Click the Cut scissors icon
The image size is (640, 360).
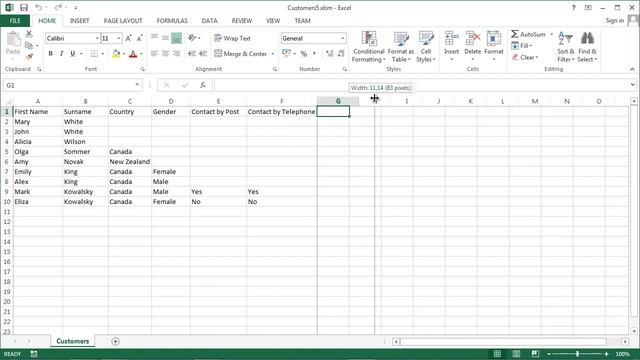(29, 34)
